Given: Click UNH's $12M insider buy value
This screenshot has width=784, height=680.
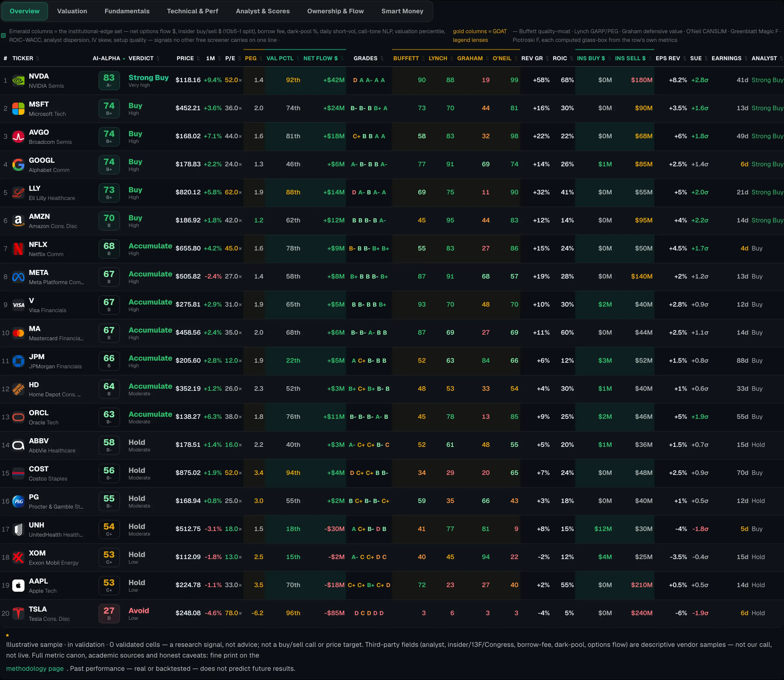Looking at the screenshot, I should tap(603, 529).
